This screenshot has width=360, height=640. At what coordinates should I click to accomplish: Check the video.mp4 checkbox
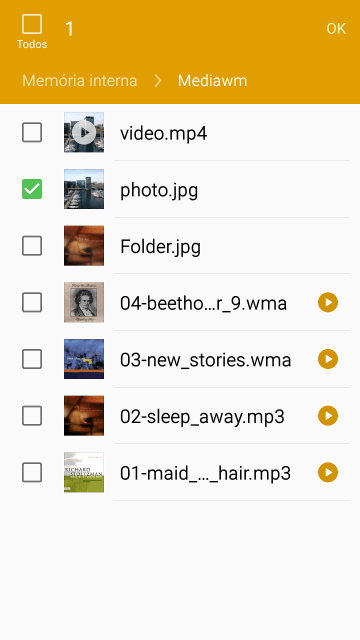click(x=32, y=132)
